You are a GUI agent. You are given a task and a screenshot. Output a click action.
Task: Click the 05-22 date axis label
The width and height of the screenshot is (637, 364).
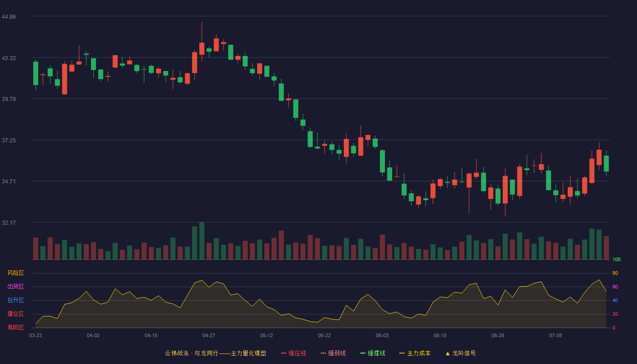324,335
